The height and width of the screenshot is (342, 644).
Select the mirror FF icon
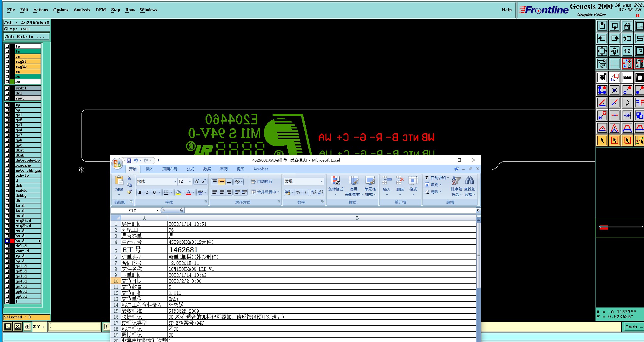point(639,103)
